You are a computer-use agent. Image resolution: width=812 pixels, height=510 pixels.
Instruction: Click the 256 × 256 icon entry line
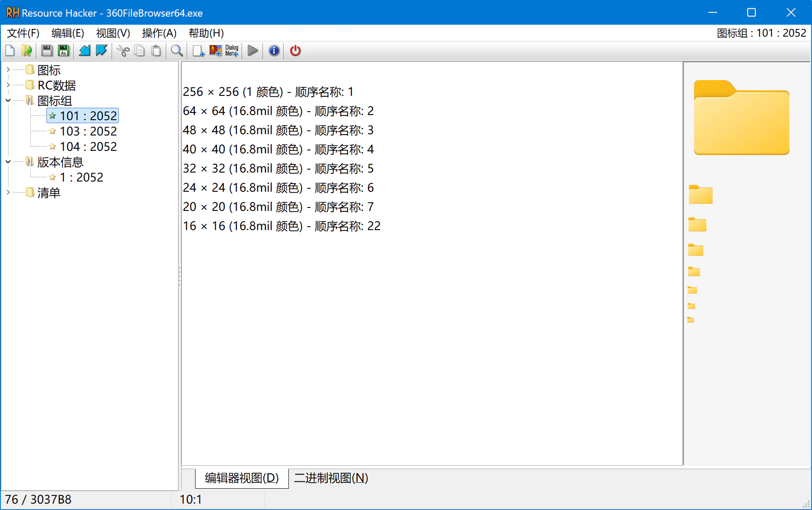tap(268, 92)
